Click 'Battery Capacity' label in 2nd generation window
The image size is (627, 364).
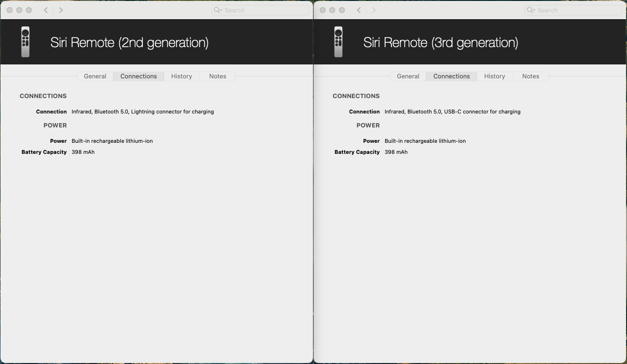44,152
